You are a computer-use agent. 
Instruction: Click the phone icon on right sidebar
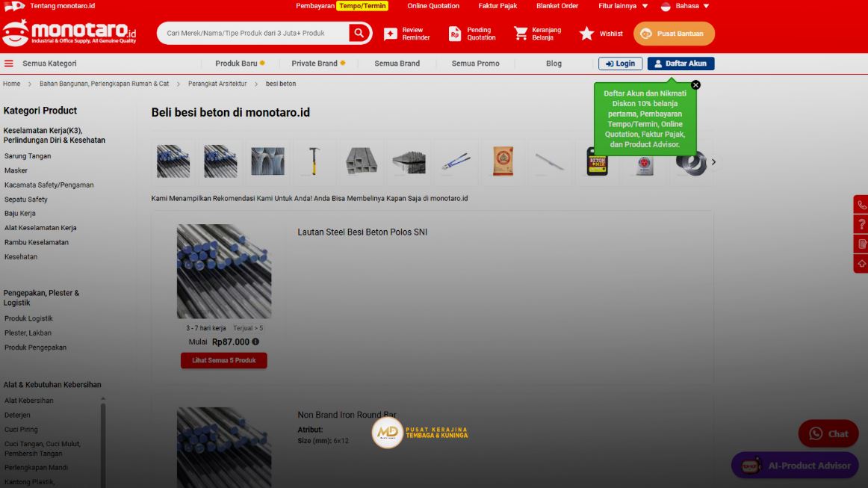861,205
